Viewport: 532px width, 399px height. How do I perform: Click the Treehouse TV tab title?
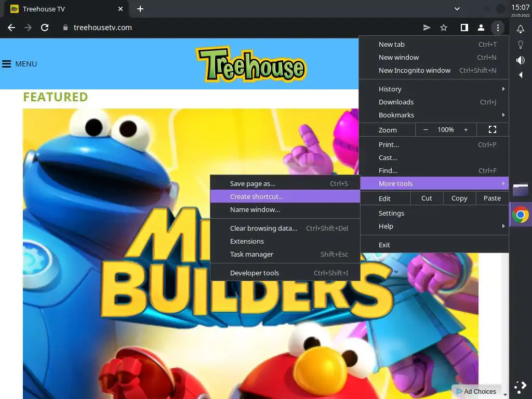click(44, 9)
